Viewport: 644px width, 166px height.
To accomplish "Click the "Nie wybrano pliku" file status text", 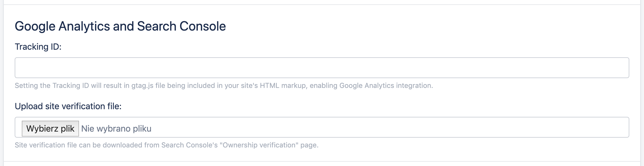I will (x=116, y=129).
